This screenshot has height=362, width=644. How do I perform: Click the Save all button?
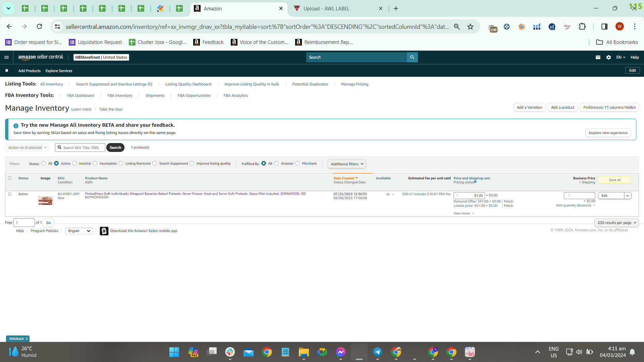pyautogui.click(x=615, y=180)
